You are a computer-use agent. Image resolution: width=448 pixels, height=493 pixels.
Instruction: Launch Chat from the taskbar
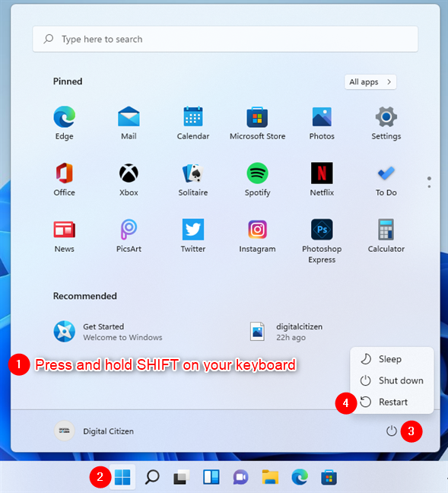[240, 477]
